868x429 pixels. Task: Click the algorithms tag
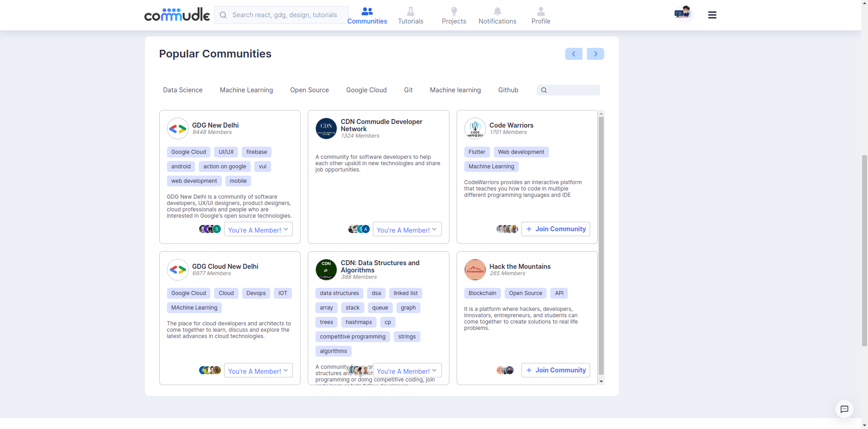[x=334, y=351]
